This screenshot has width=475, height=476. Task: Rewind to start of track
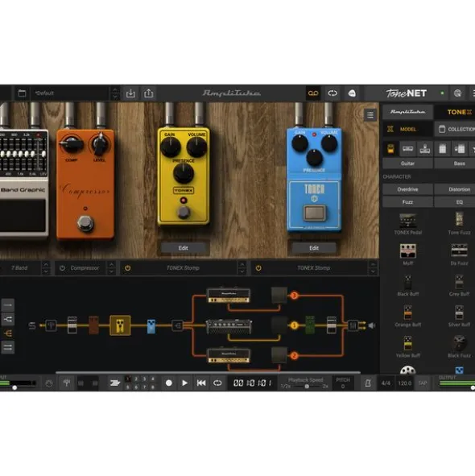[201, 383]
